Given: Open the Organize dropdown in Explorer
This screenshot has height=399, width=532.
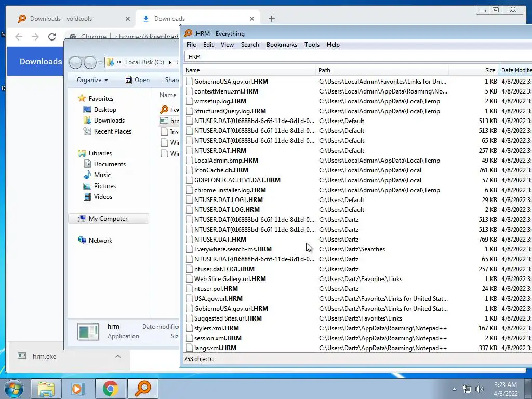Looking at the screenshot, I should [92, 80].
